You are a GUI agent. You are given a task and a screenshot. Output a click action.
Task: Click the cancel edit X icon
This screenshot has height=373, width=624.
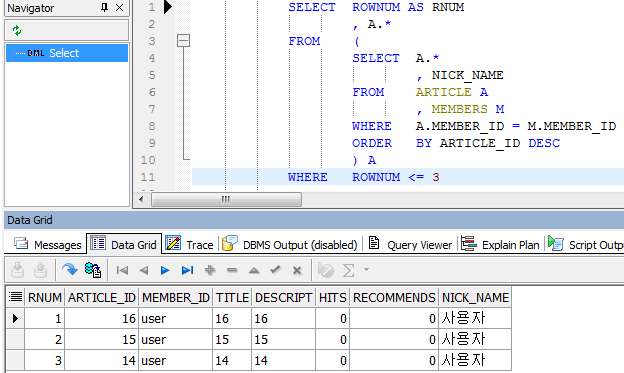click(x=297, y=271)
